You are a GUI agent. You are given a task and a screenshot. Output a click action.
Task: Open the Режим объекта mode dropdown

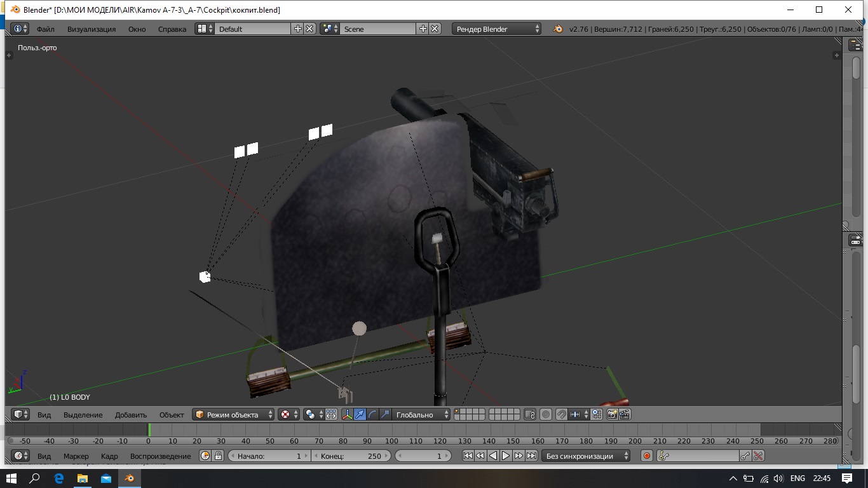(x=233, y=414)
